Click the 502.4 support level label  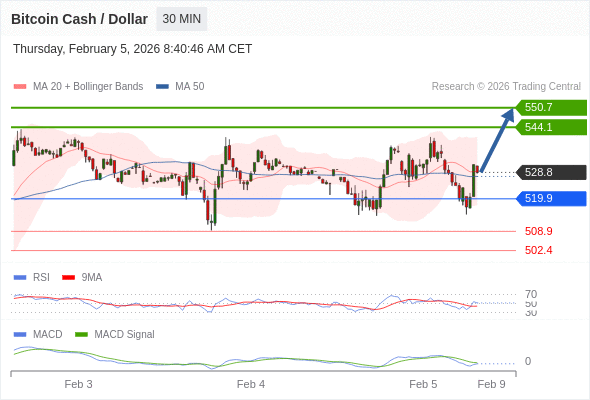(x=538, y=250)
